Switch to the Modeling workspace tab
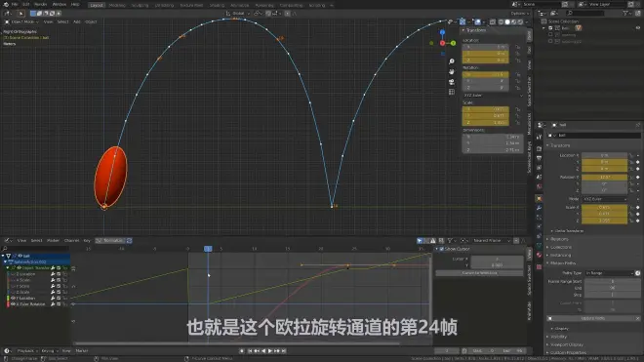644x362 pixels. pos(117,5)
